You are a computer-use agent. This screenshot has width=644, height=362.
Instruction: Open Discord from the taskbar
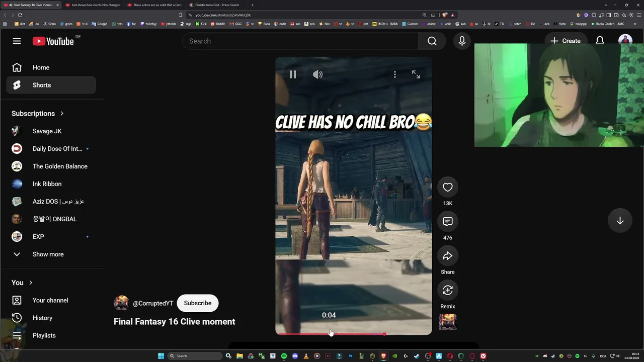pos(295,356)
